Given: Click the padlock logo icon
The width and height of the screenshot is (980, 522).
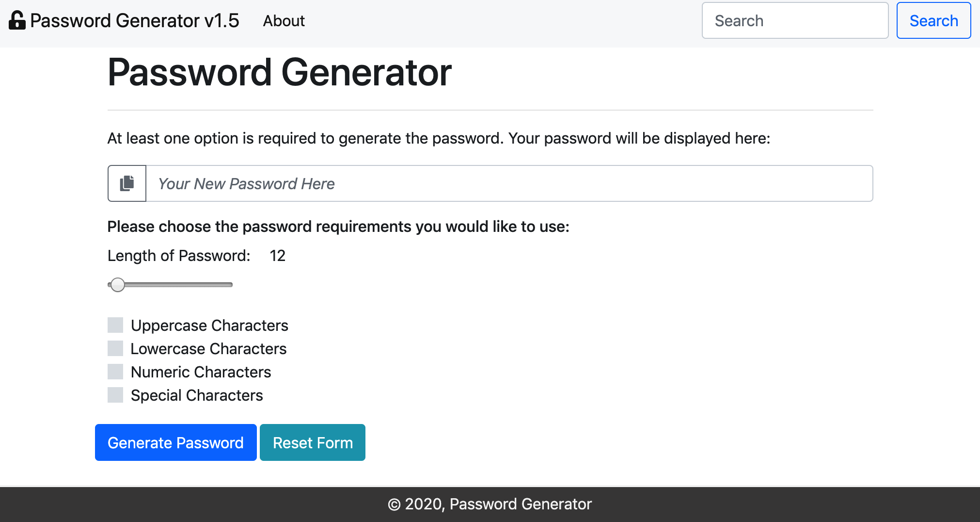Looking at the screenshot, I should pos(16,20).
